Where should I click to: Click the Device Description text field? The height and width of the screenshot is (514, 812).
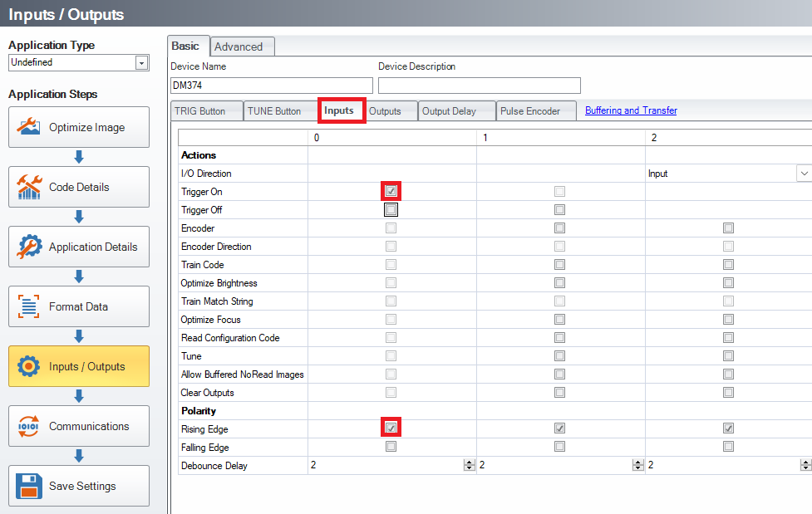click(x=479, y=86)
